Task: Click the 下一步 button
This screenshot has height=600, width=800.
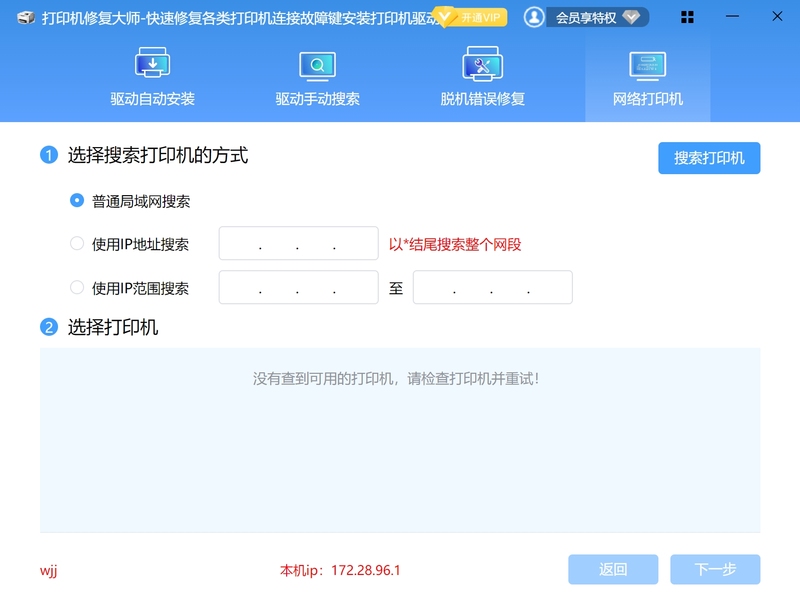Action: pos(715,569)
